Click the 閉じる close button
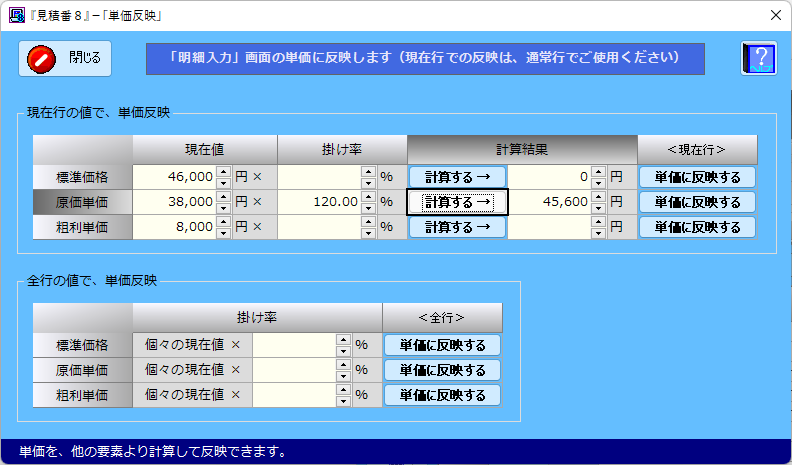Screen dimensions: 792x465 [65, 58]
